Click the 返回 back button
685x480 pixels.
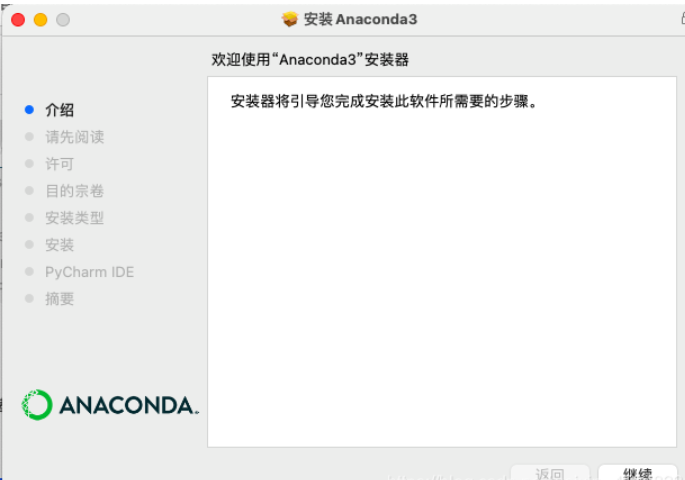[550, 473]
